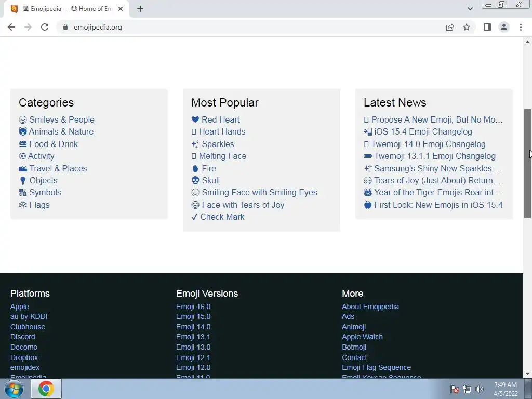The image size is (532, 399).
Task: Open the Travel & Places category
Action: [x=58, y=169]
